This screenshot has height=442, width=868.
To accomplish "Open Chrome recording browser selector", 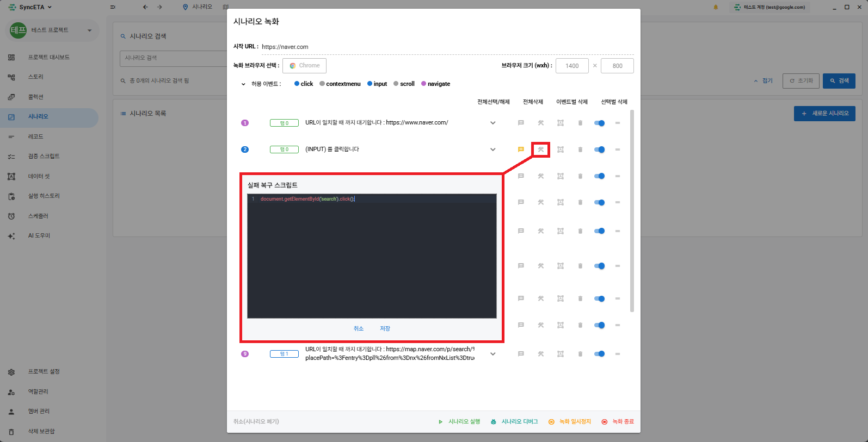I will click(304, 66).
